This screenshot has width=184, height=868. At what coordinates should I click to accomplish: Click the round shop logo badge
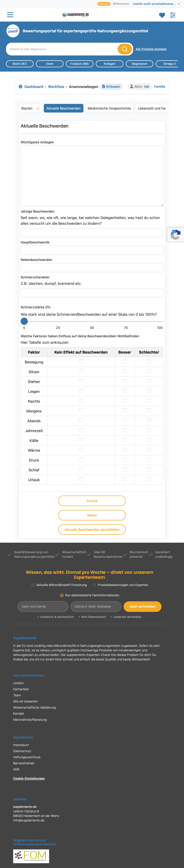click(x=13, y=31)
